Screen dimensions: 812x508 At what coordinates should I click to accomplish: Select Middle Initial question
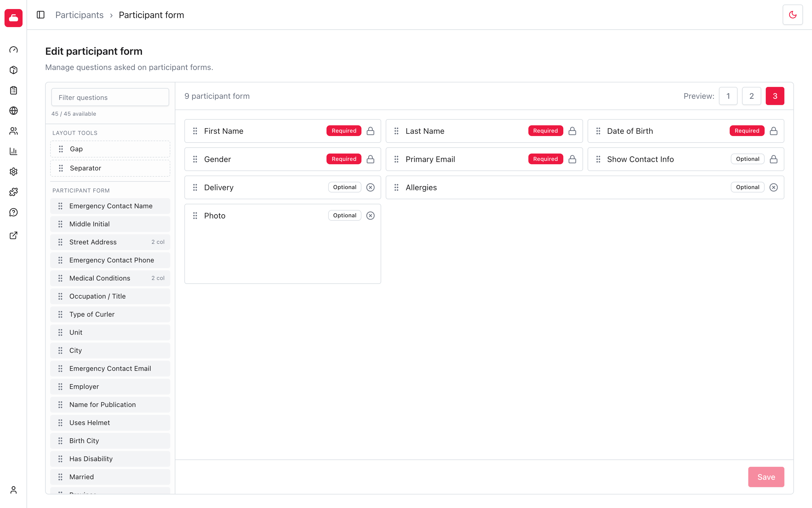(110, 224)
